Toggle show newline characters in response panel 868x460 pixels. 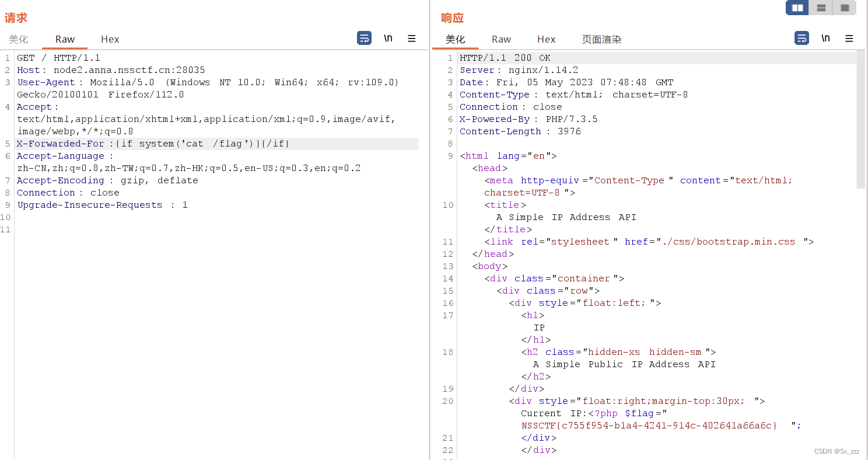(x=825, y=39)
